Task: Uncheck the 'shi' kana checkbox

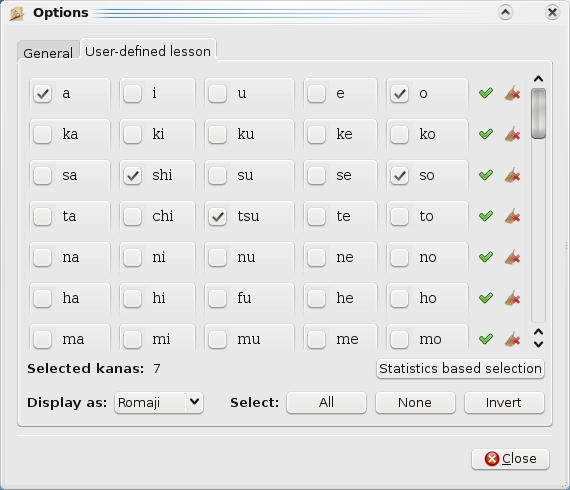Action: (132, 176)
